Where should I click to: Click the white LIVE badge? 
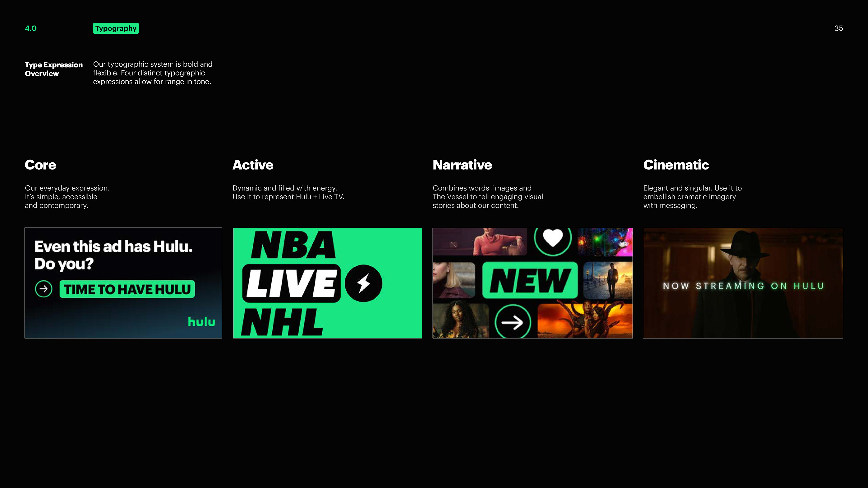coord(291,283)
